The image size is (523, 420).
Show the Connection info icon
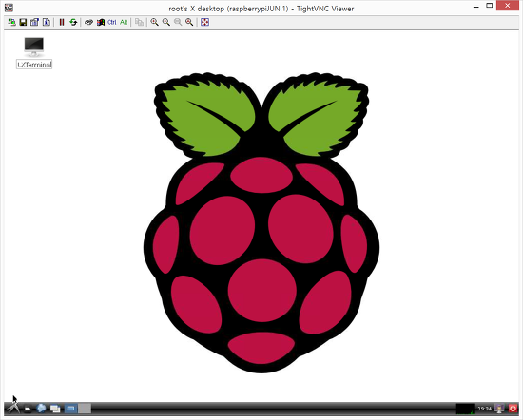(47, 22)
